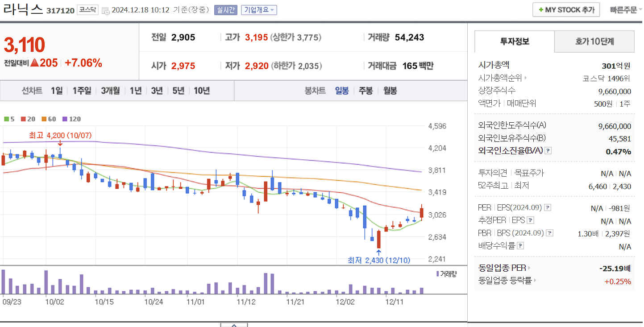Open the 기업개요 dropdown
644x327 pixels.
coord(258,10)
